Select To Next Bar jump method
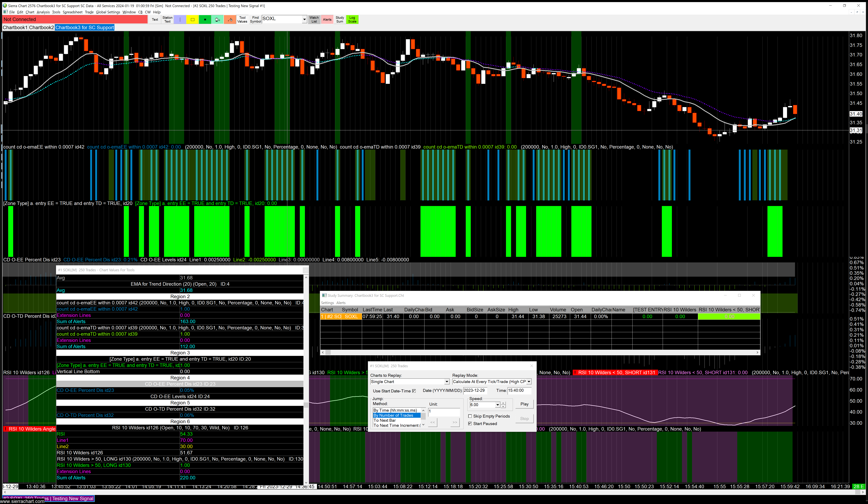868x504 pixels. coord(384,420)
